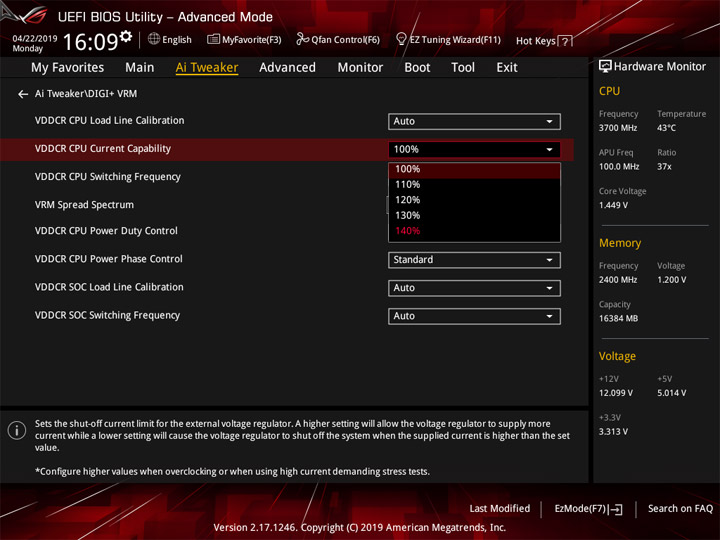Screen dimensions: 720x540
Task: Select VDDCR SOC Switching Frequency row
Action: coord(287,315)
